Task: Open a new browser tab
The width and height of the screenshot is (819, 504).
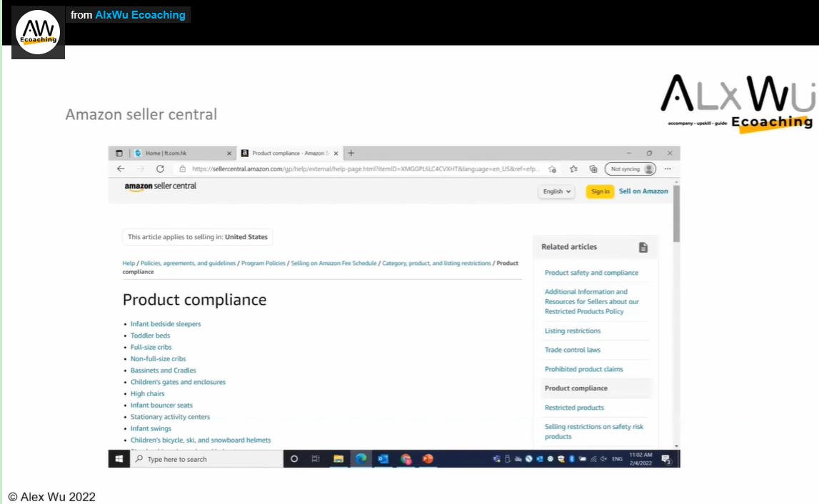Action: pyautogui.click(x=351, y=153)
